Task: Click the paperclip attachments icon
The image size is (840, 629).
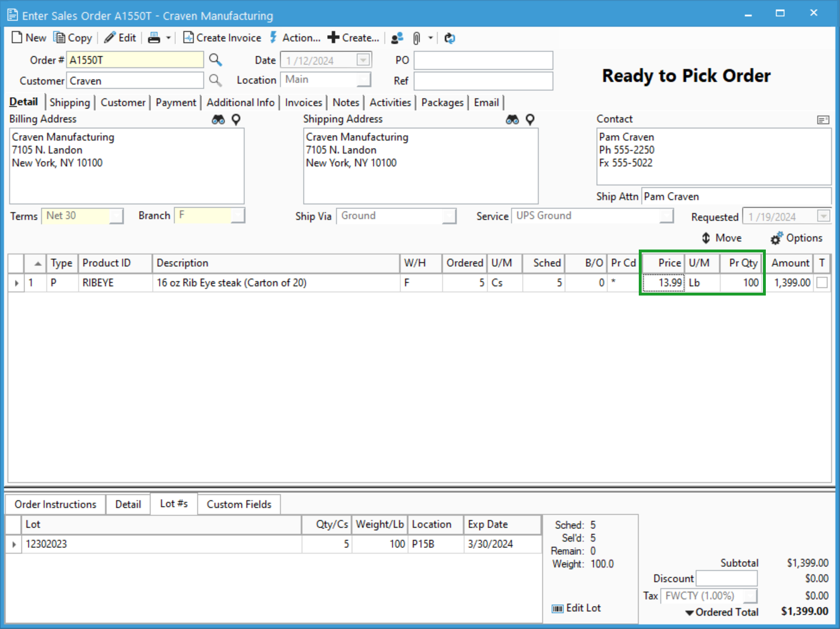Action: (416, 38)
